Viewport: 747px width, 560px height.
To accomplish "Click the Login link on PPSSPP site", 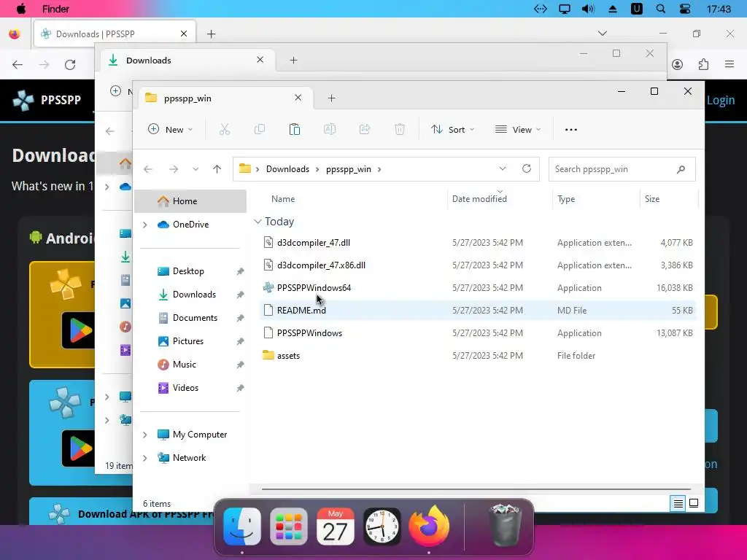I will pyautogui.click(x=720, y=100).
